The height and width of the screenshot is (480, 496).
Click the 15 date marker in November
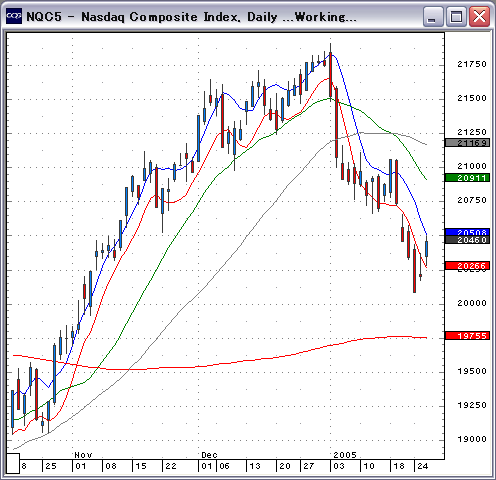(141, 466)
